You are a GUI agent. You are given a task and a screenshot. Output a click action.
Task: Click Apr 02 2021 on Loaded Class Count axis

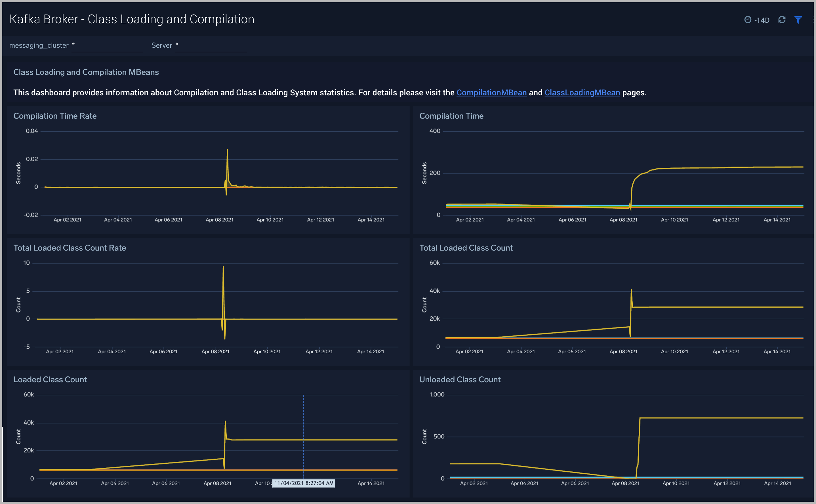(63, 484)
